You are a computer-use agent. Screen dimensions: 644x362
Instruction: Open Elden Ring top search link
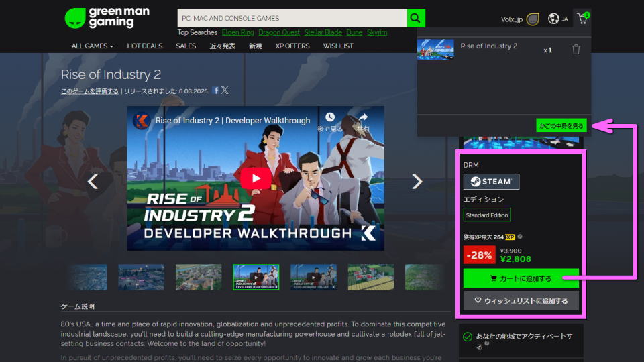click(237, 32)
